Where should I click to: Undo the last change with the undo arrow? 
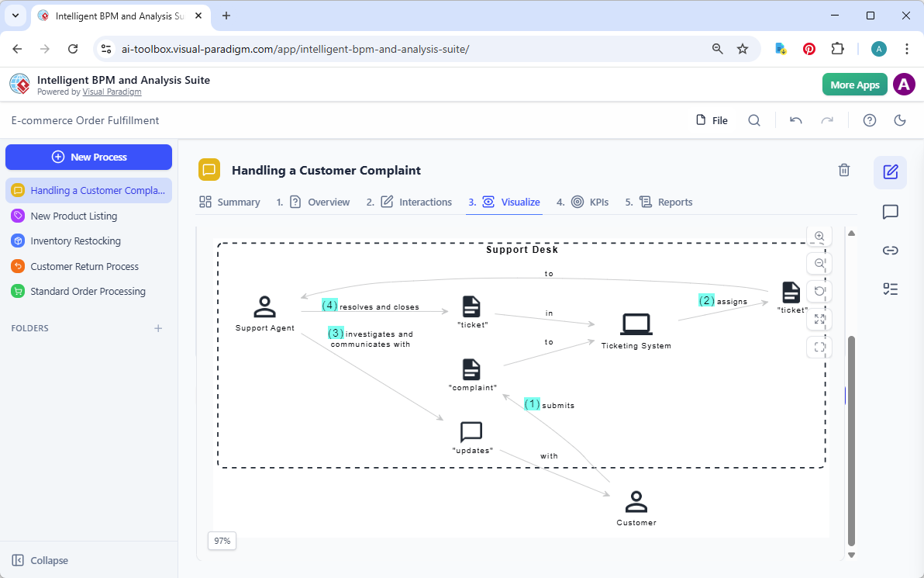[796, 120]
